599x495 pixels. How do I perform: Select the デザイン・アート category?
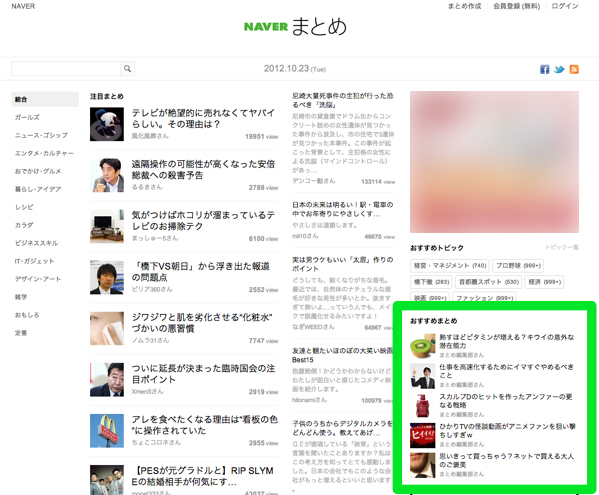pos(38,279)
